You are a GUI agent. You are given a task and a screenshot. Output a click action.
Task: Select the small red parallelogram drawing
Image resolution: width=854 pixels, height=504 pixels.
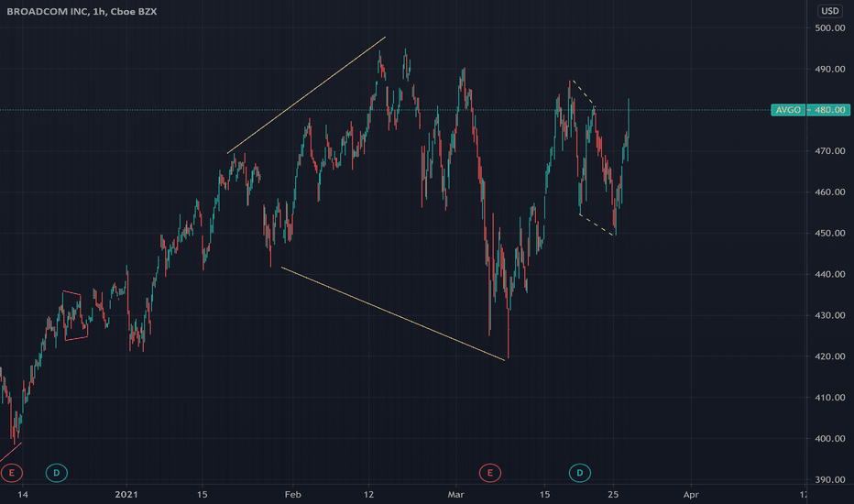(74, 316)
